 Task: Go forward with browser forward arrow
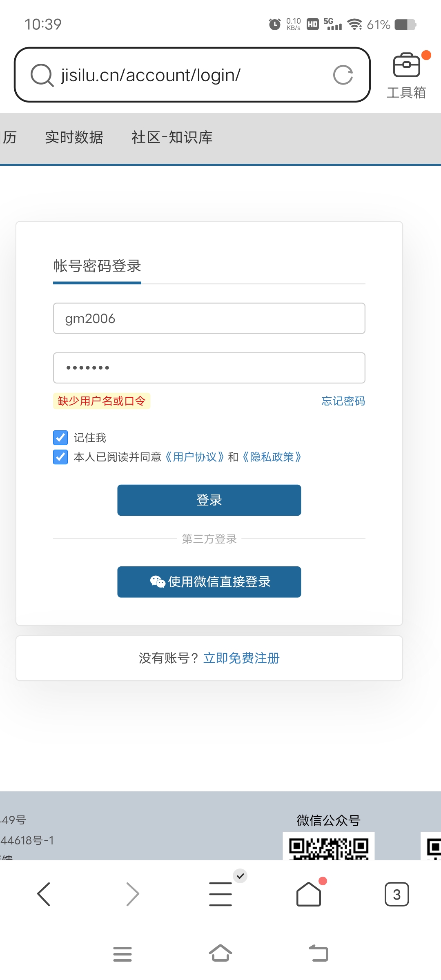point(132,894)
